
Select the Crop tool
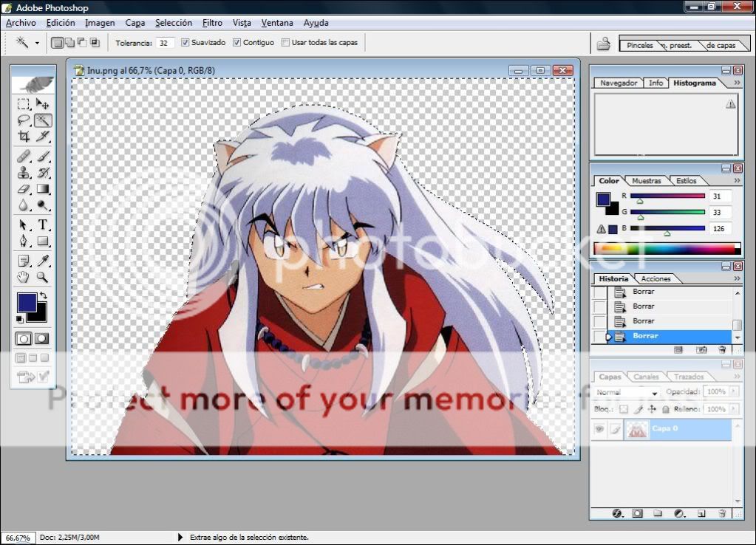coord(24,137)
